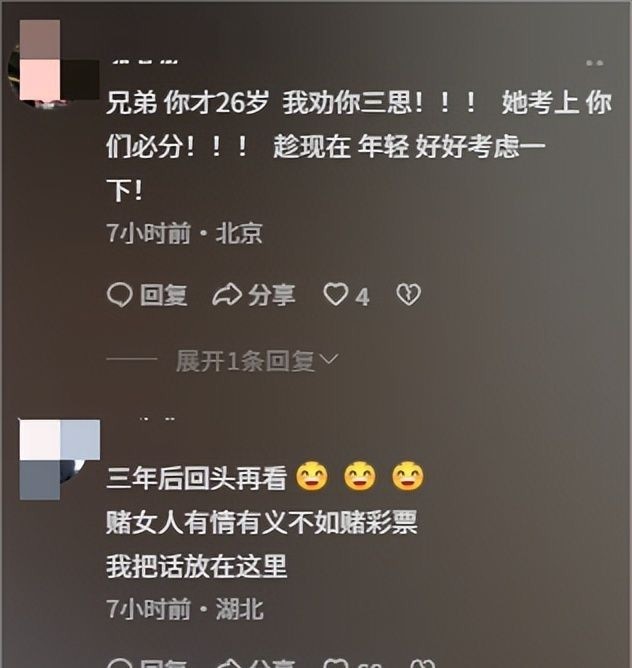Screen dimensions: 632x668
Task: Click the first commenter's username
Action: [x=145, y=62]
